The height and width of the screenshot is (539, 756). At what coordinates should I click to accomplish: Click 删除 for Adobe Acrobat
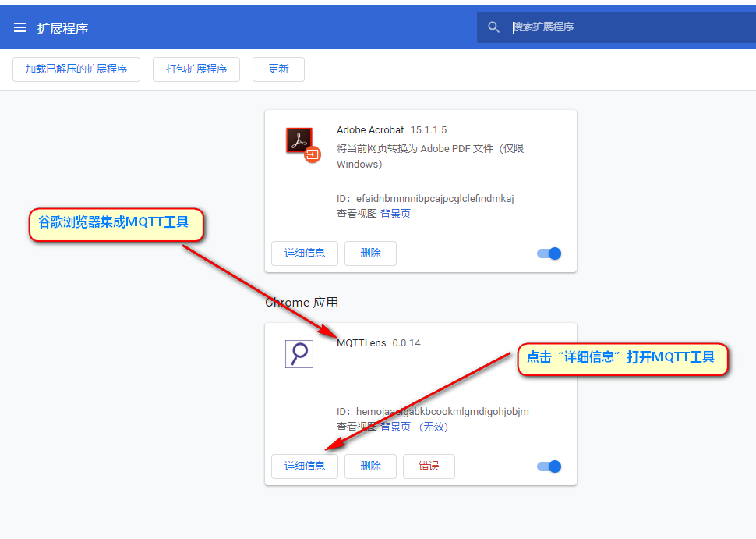(370, 254)
